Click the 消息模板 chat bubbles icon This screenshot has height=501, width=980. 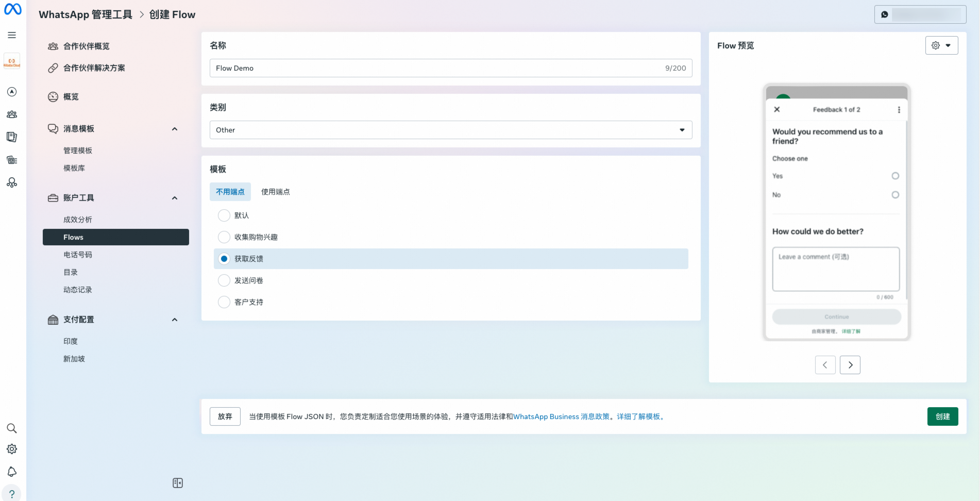tap(53, 129)
